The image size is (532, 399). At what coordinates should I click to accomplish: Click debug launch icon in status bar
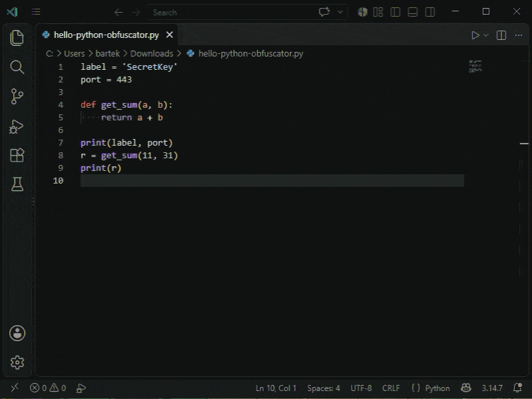(x=81, y=388)
